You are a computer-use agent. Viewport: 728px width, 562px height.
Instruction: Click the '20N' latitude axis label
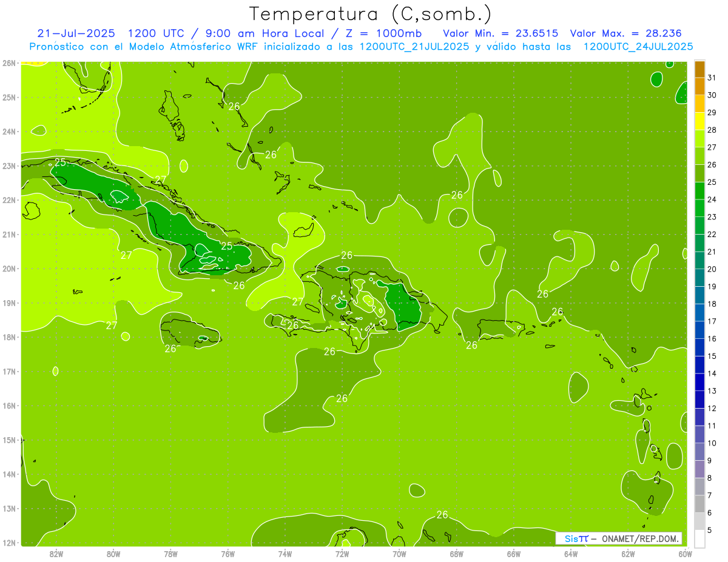click(8, 269)
